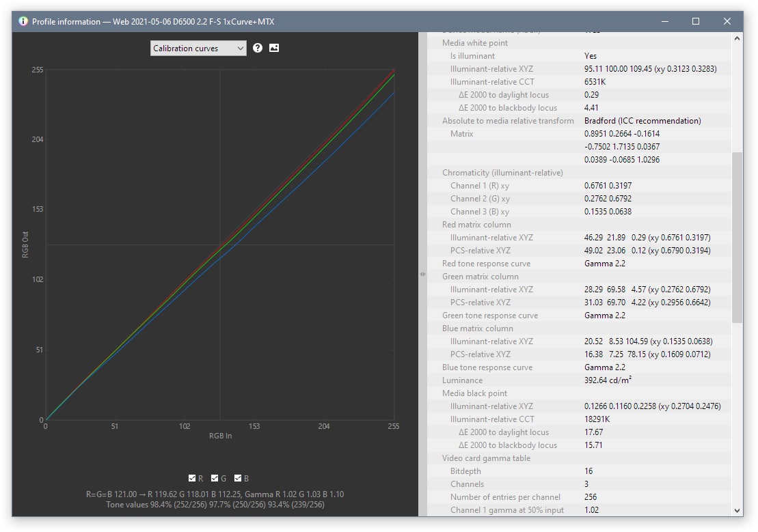This screenshot has width=758, height=532.
Task: Click the Red matrix column row
Action: [476, 225]
